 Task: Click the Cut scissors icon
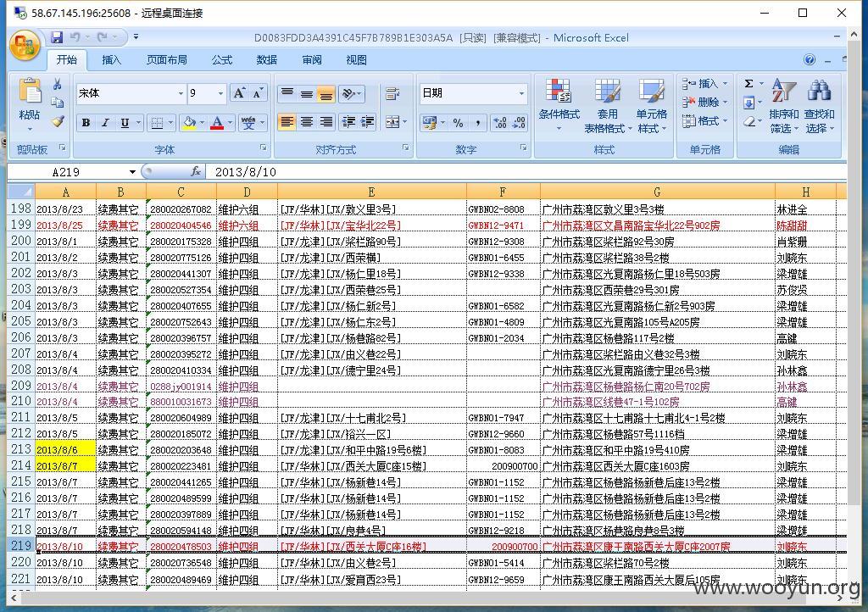point(58,84)
